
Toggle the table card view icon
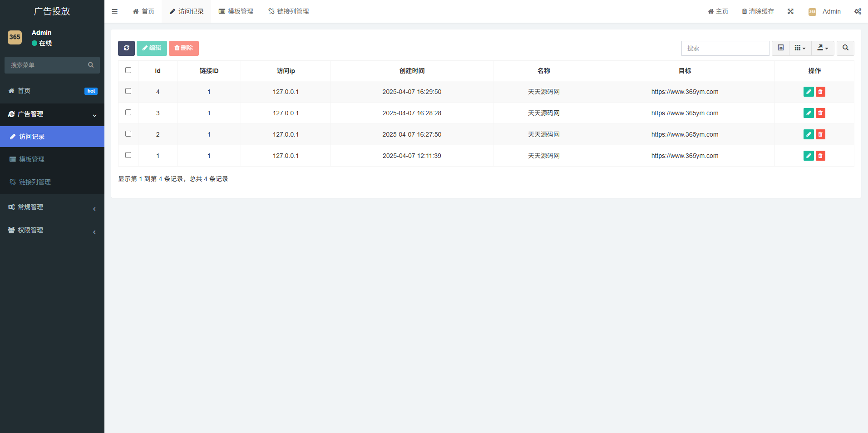780,48
